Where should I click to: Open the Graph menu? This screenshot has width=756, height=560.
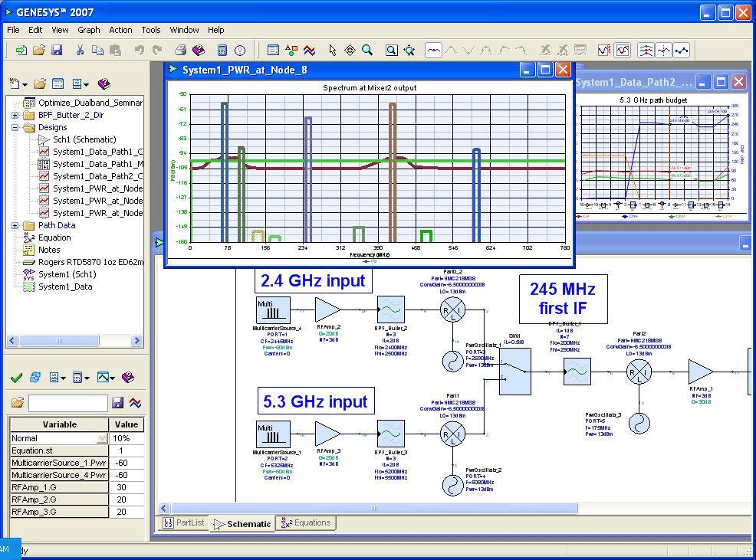tap(89, 30)
